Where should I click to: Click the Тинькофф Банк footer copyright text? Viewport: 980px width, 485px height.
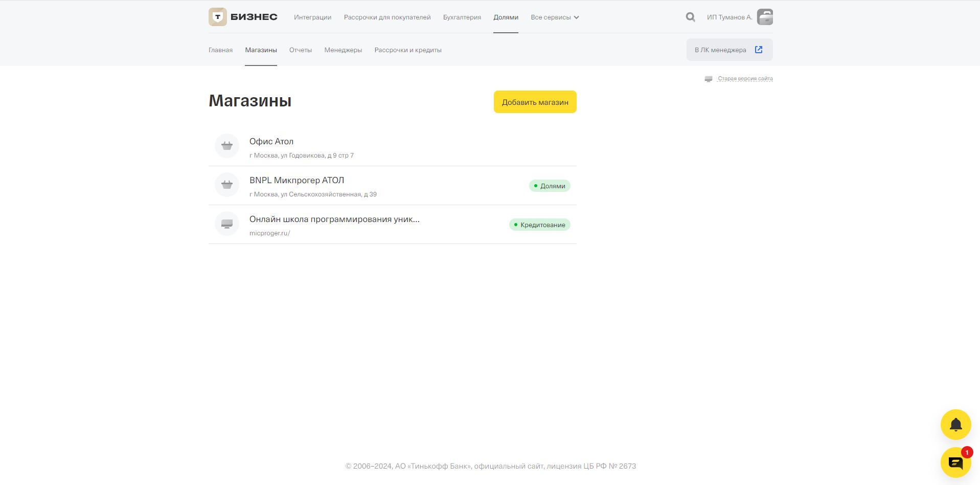coord(491,466)
